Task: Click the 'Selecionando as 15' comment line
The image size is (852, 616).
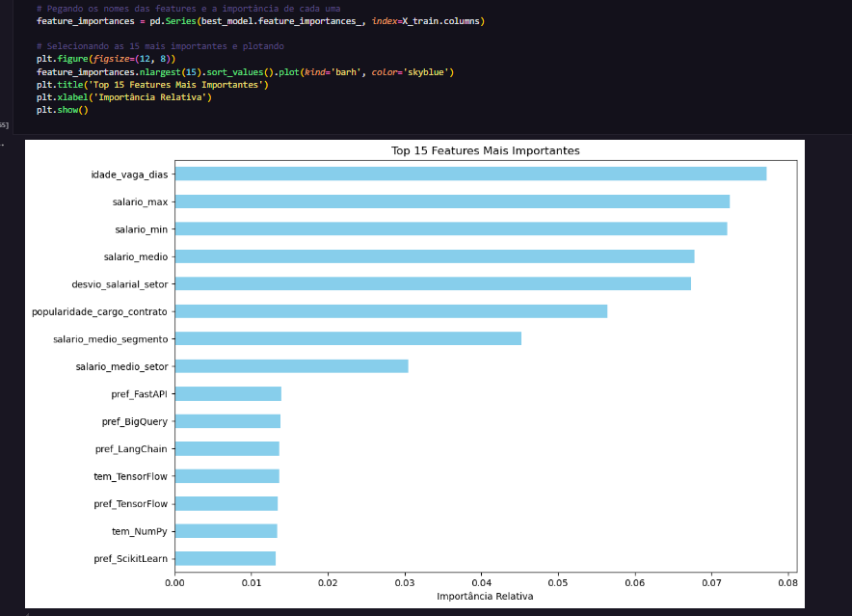Action: (x=160, y=46)
